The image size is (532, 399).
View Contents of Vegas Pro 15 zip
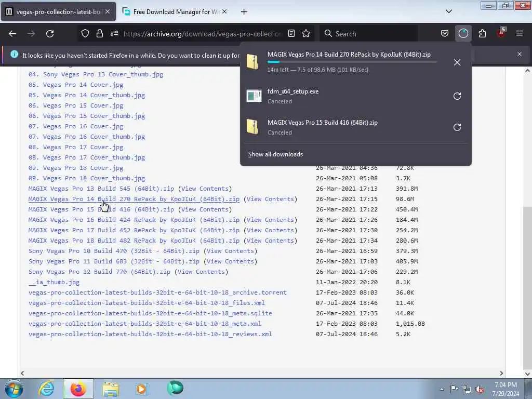coord(205,210)
